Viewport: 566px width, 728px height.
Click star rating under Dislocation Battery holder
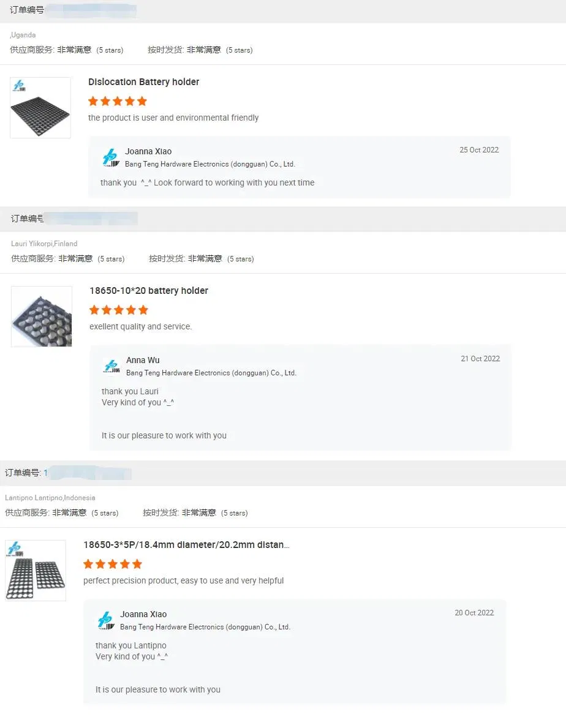118,101
